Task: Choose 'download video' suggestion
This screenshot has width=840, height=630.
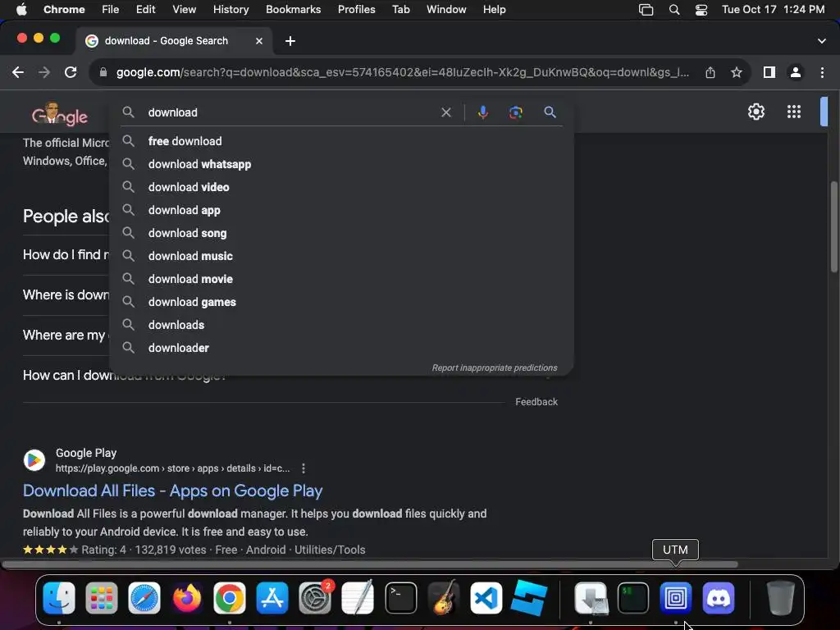Action: [341, 188]
